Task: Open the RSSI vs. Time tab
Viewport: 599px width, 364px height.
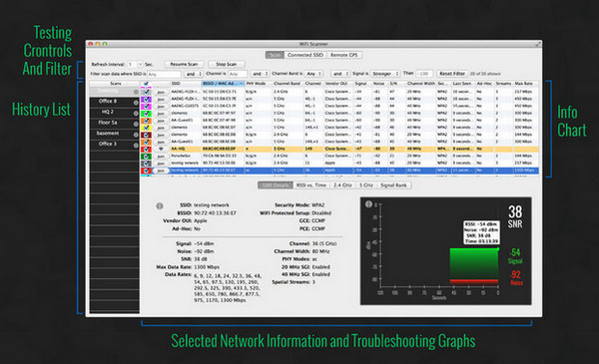Action: pyautogui.click(x=311, y=185)
